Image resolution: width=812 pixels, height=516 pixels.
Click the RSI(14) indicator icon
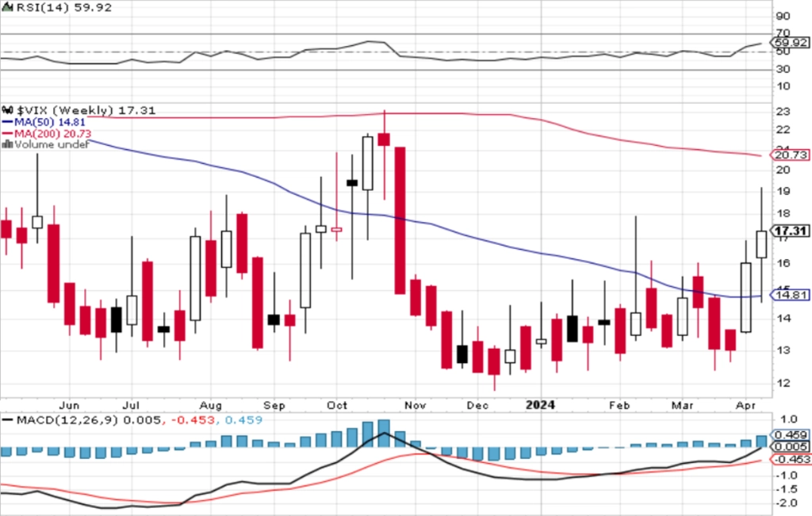point(7,8)
